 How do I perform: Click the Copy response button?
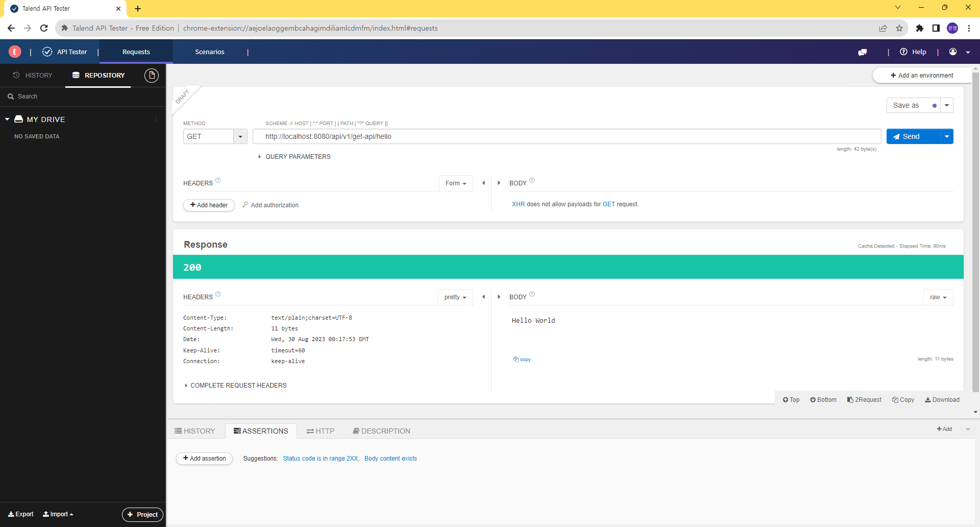click(903, 400)
